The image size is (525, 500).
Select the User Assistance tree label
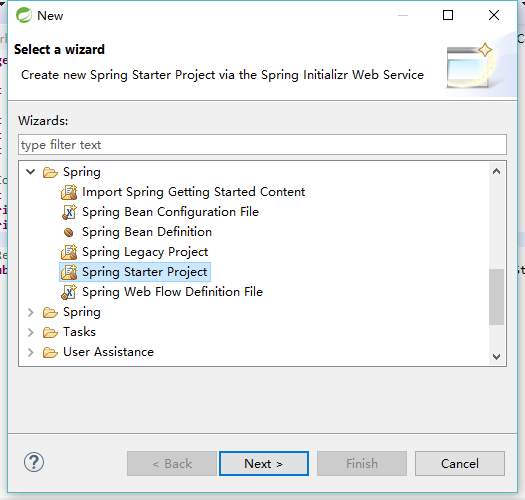tap(108, 352)
